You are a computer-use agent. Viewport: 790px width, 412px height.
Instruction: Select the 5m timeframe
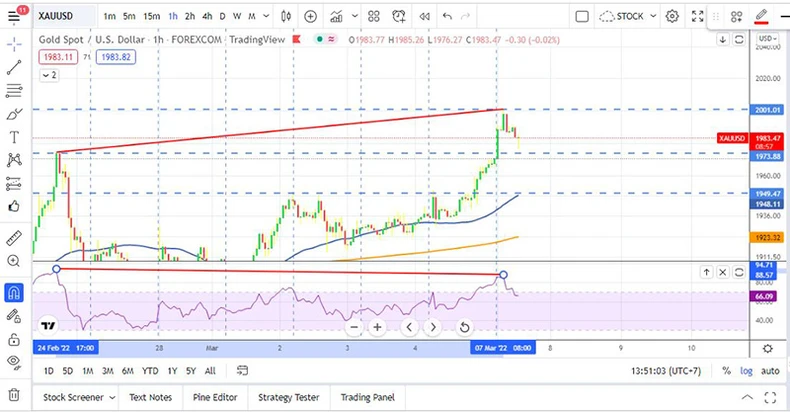[129, 17]
